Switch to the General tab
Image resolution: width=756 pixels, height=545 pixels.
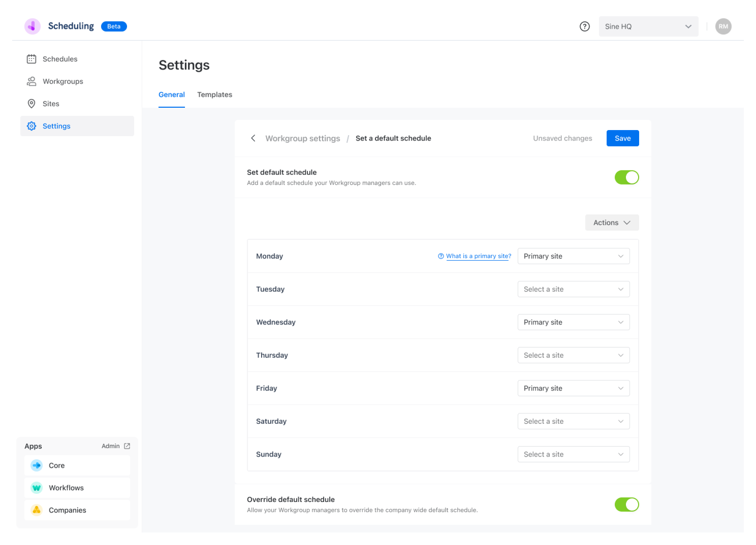(171, 95)
